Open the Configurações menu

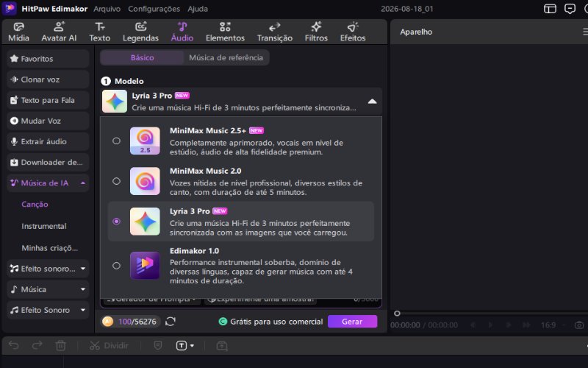[x=154, y=9]
